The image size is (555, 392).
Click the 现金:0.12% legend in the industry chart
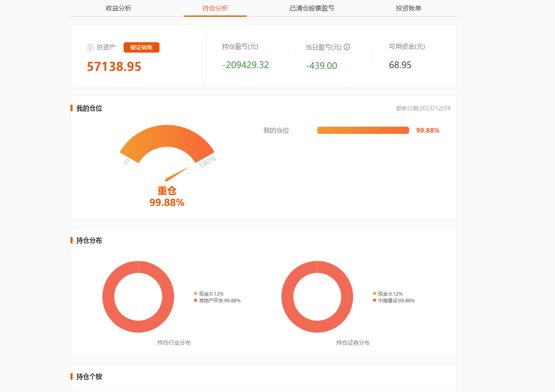(x=209, y=294)
